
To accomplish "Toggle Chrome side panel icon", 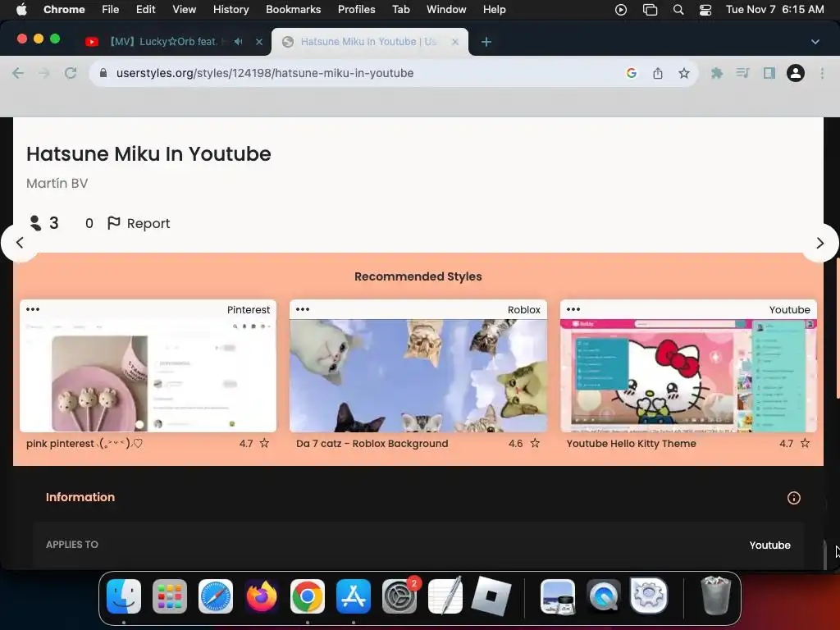I will pos(769,73).
